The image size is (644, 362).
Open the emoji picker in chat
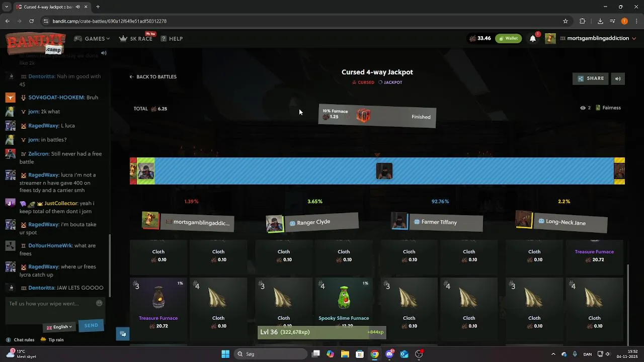(x=99, y=303)
